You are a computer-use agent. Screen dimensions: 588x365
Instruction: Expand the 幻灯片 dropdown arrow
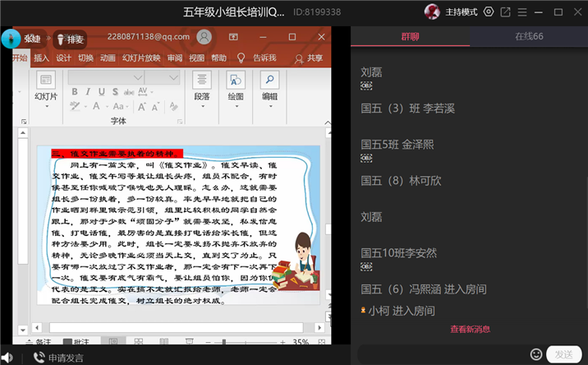[47, 107]
